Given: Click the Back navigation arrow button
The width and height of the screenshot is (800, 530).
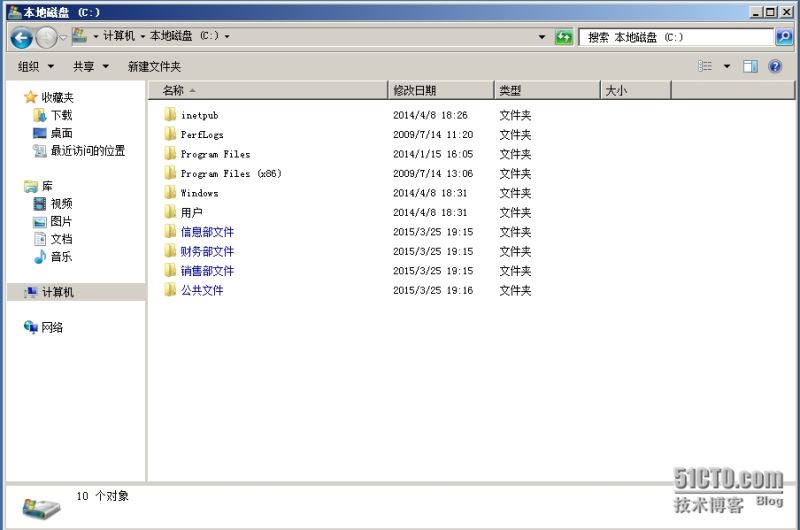Looking at the screenshot, I should coord(21,38).
